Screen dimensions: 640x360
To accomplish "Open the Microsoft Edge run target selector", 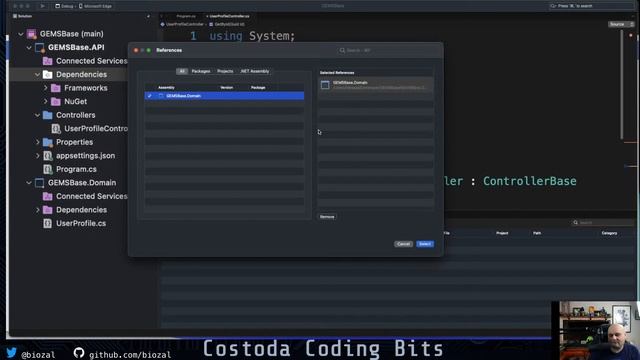I will 95,6.
